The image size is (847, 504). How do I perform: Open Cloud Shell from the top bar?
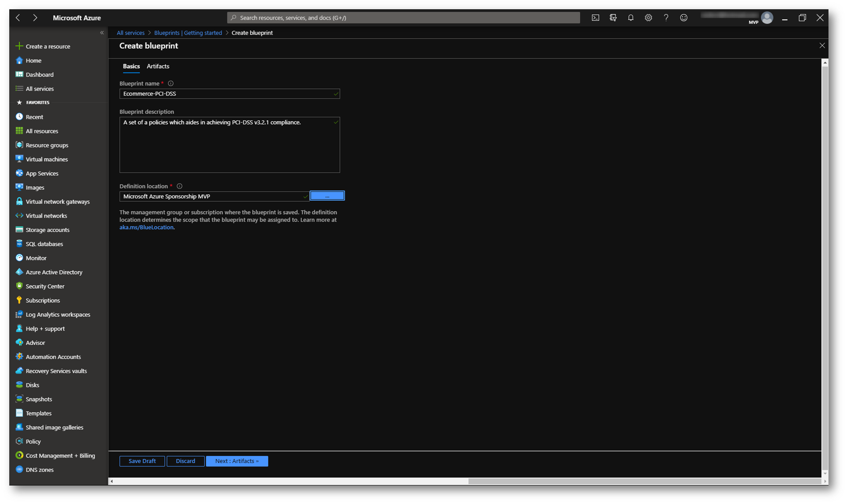pos(595,18)
